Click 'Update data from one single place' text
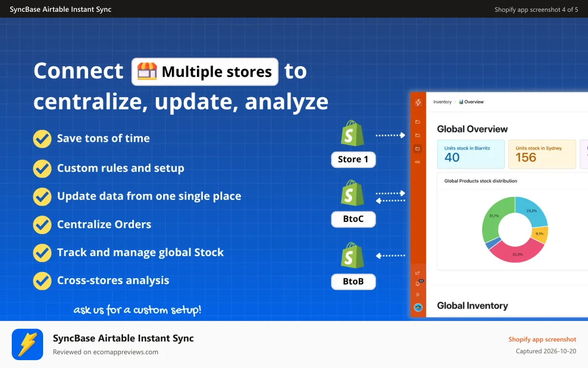Screen dimensions: 588x368 (149, 197)
